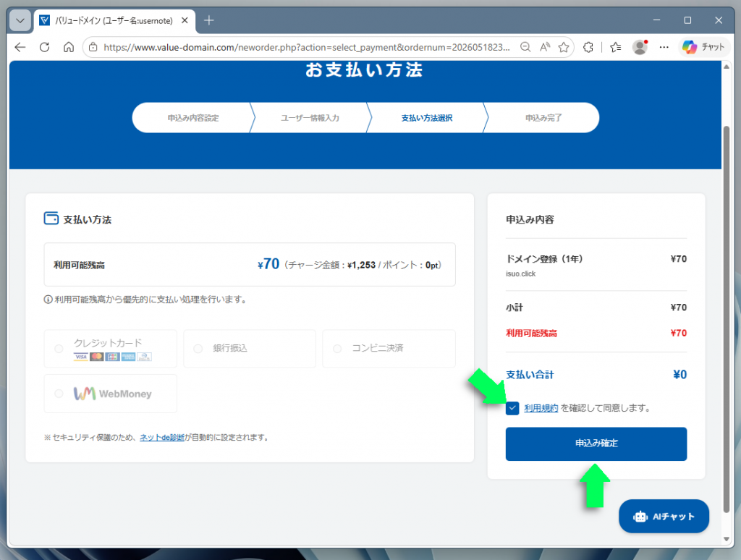Open settings and more menu
The image size is (741, 560).
[664, 47]
